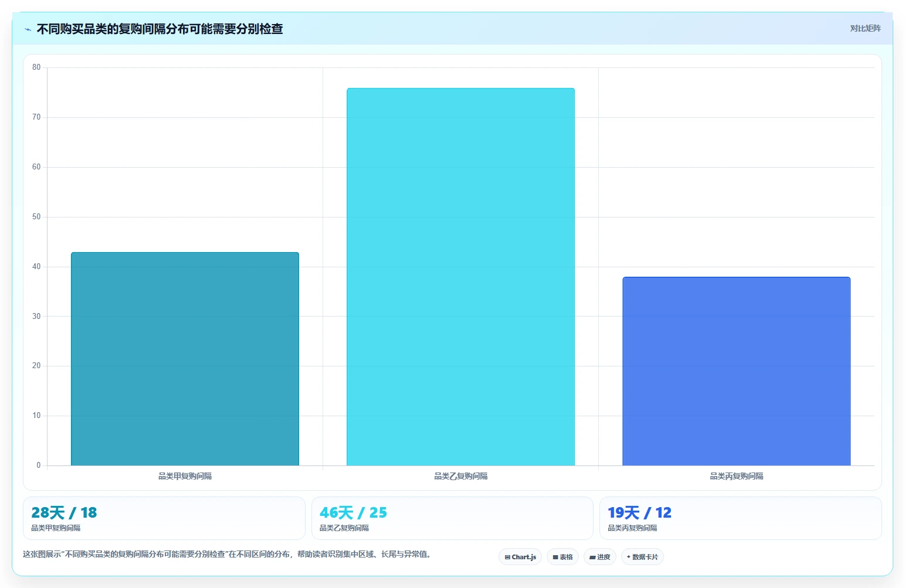Image resolution: width=905 pixels, height=588 pixels.
Task: Click the x-axis label 品类丙复购间隔
Action: point(736,476)
